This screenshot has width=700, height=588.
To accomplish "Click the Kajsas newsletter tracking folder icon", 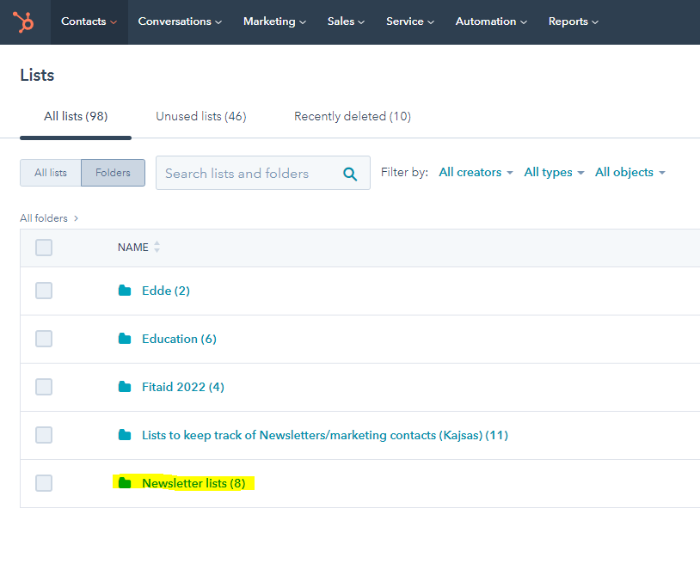I will click(x=125, y=435).
